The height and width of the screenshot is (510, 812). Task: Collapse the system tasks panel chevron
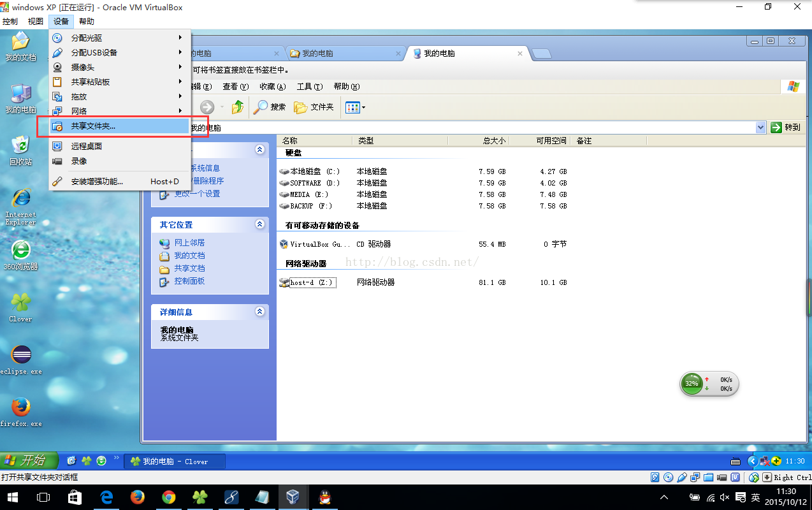point(259,149)
